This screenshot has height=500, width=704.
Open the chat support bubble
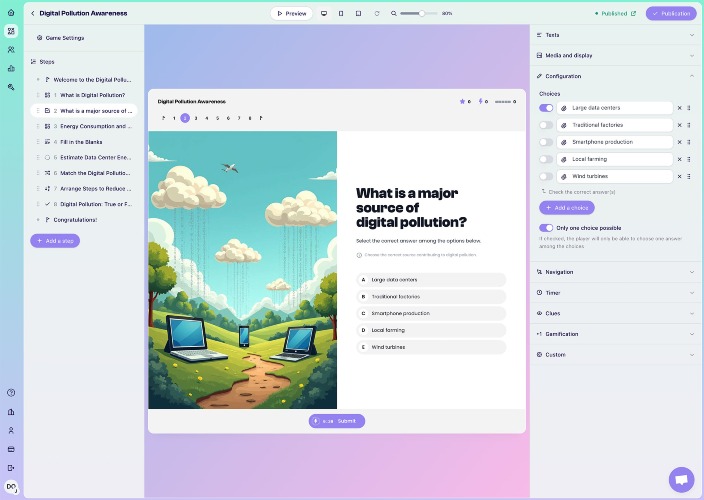click(681, 480)
